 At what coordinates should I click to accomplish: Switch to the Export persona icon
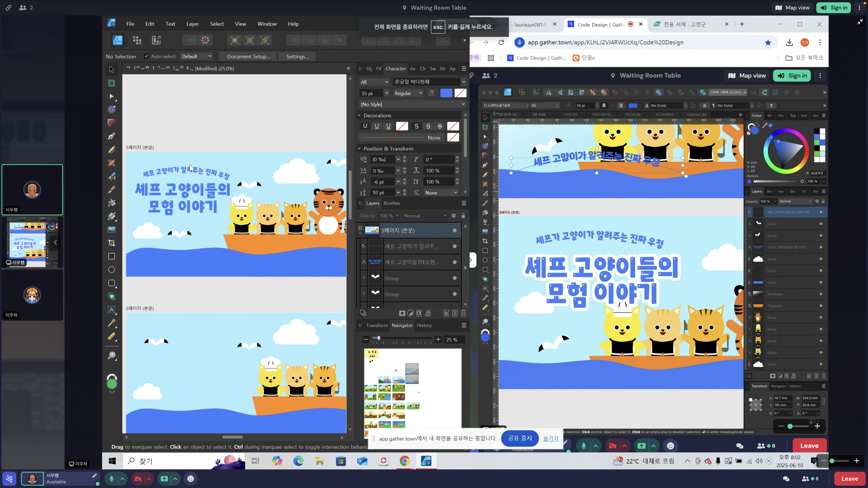[x=156, y=40]
